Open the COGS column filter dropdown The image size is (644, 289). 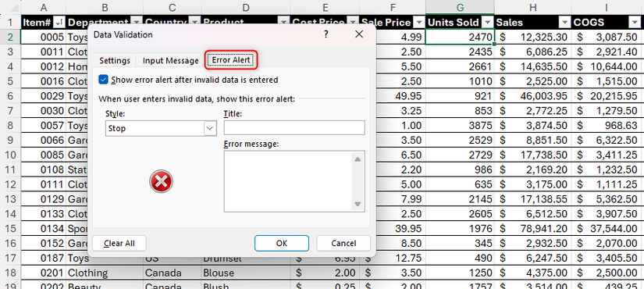coord(634,22)
